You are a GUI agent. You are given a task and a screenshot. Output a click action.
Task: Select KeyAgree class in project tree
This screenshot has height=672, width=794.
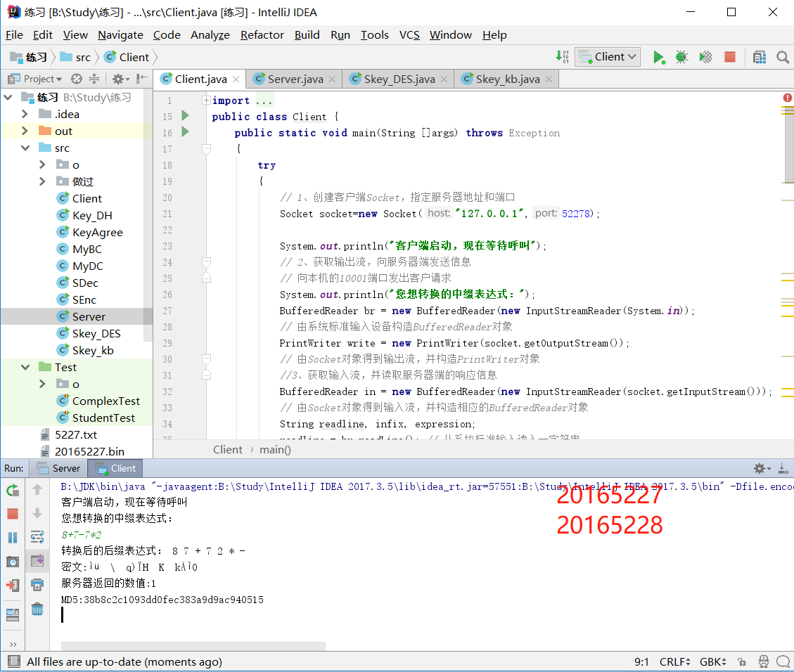[x=97, y=232]
